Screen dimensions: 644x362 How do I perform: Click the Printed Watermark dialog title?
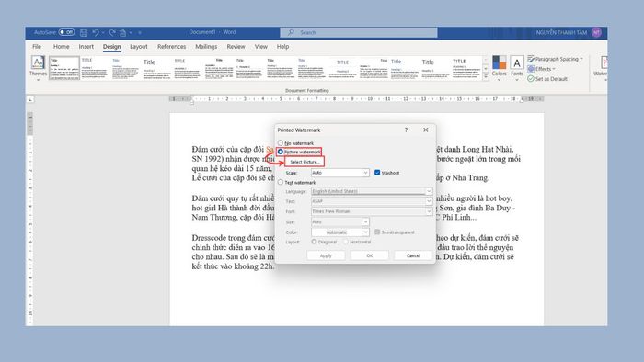pos(299,130)
